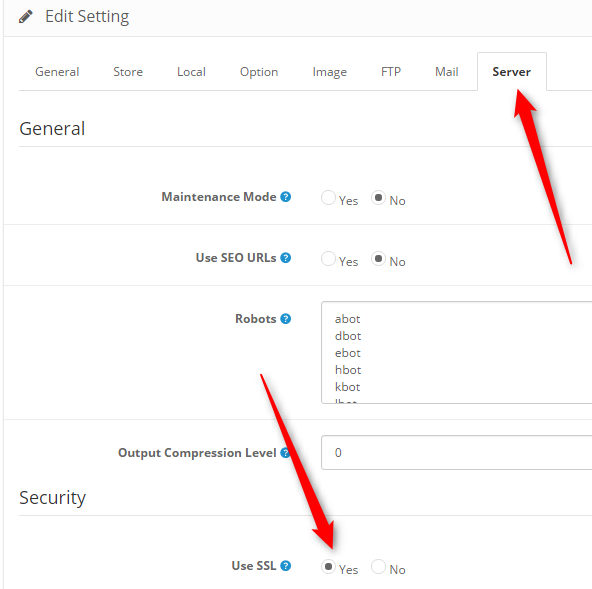Click help icon beside Robots label

tap(286, 319)
